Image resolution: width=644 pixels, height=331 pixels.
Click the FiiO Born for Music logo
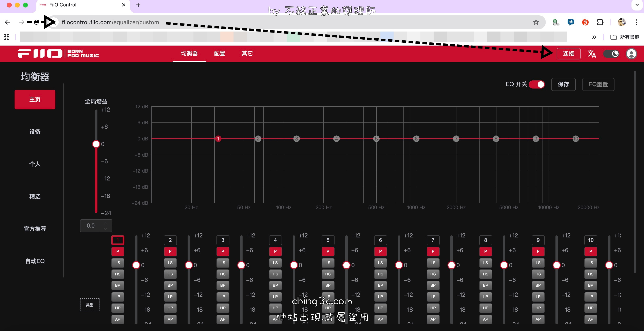point(58,54)
